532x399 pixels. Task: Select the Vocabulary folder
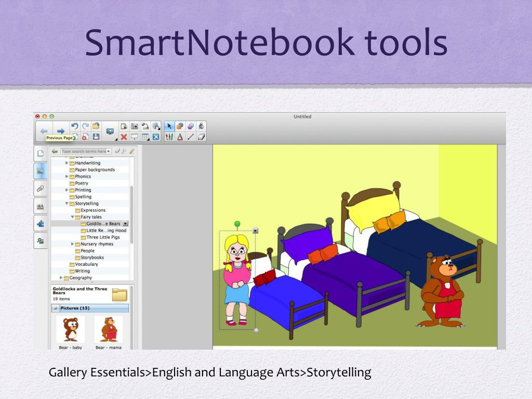coord(84,264)
